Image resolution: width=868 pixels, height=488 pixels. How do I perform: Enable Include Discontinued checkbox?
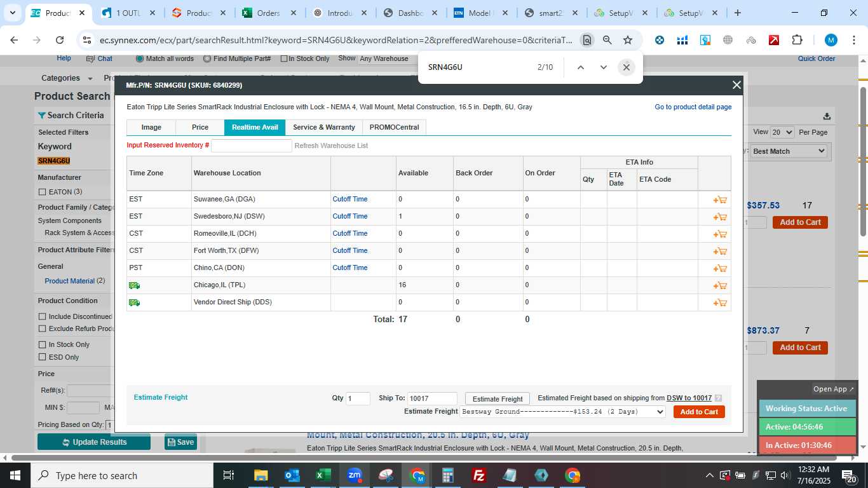42,316
